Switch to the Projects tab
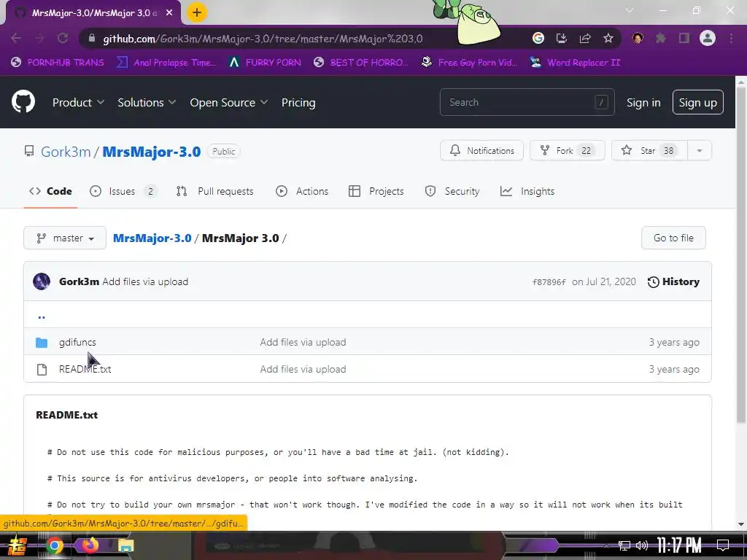 (376, 191)
